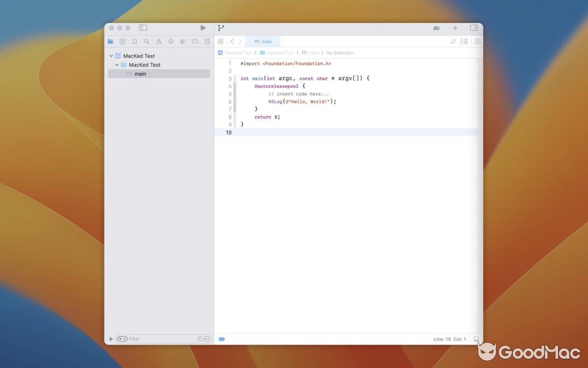Toggle a breakpoint in the debug bar
Image resolution: width=588 pixels, height=368 pixels.
tap(222, 339)
